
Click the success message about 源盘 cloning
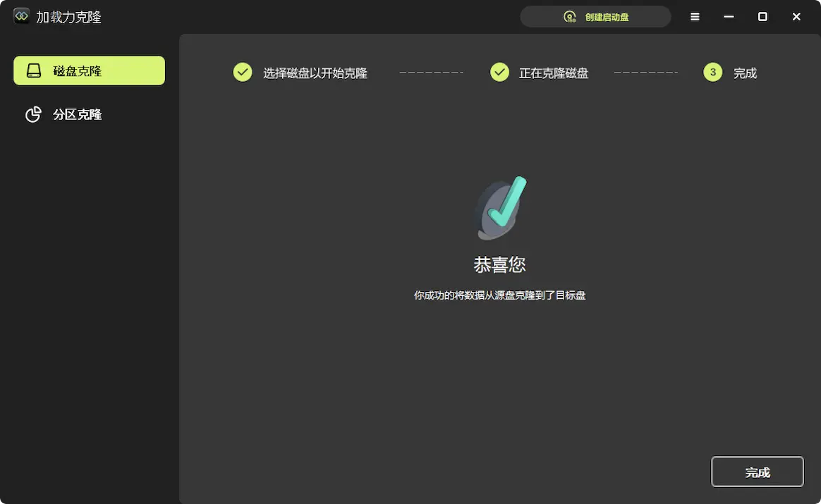coord(499,295)
